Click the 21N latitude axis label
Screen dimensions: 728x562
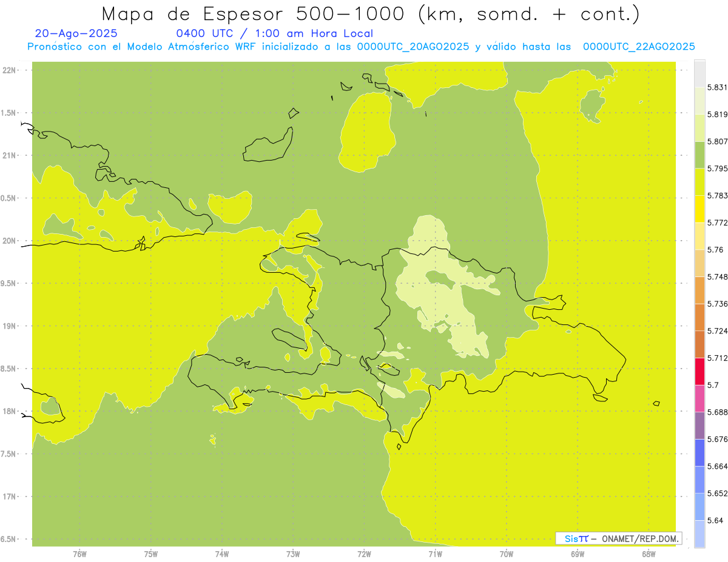click(8, 155)
